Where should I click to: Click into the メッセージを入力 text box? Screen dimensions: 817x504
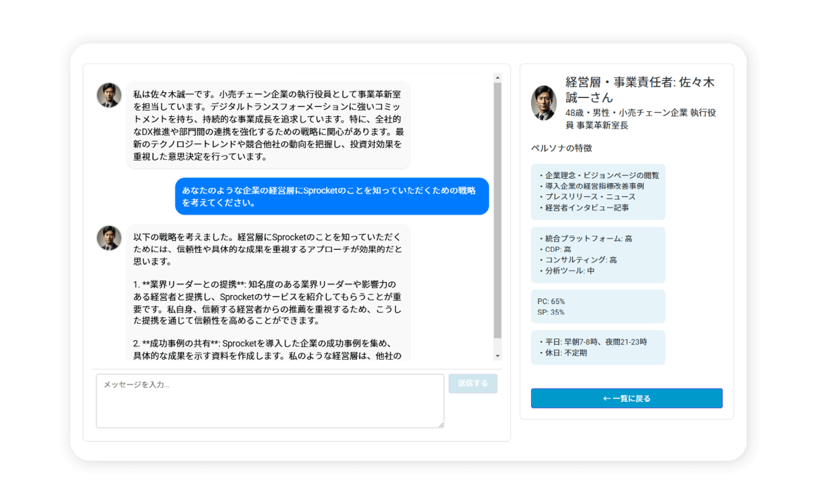coord(270,401)
